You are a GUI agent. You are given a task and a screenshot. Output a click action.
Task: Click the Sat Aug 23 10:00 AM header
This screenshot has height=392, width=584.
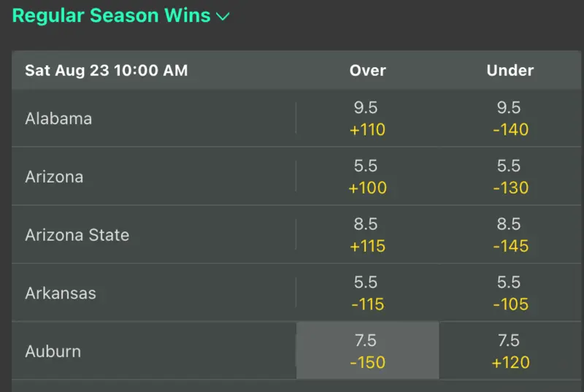pos(106,71)
